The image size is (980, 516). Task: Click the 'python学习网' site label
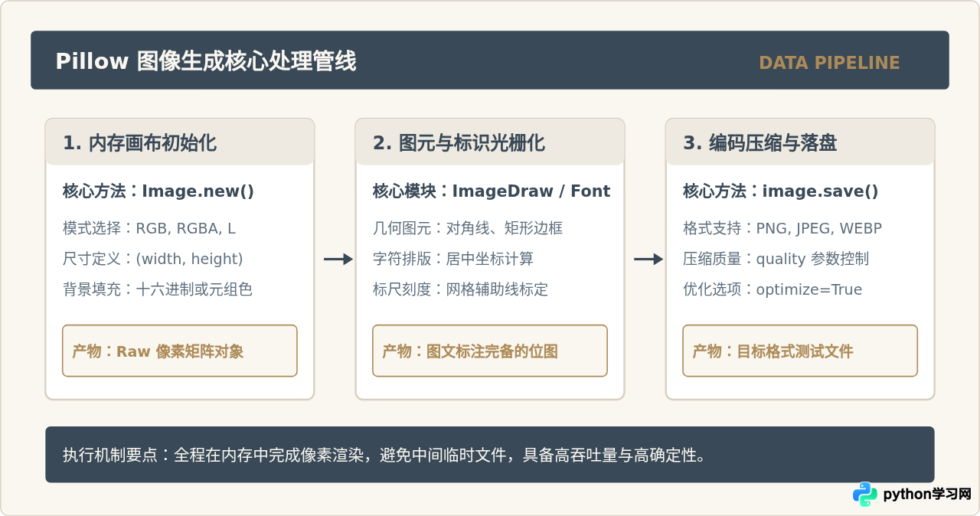[x=927, y=495]
